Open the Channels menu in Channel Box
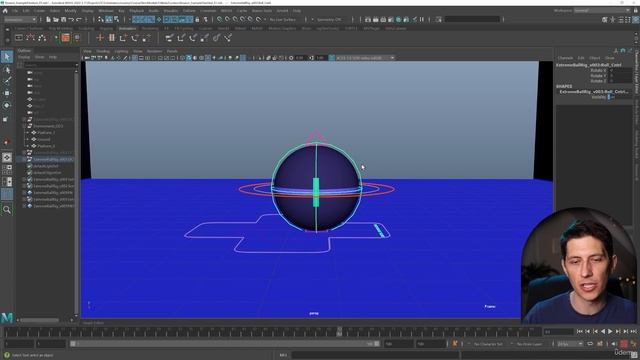 pyautogui.click(x=565, y=58)
